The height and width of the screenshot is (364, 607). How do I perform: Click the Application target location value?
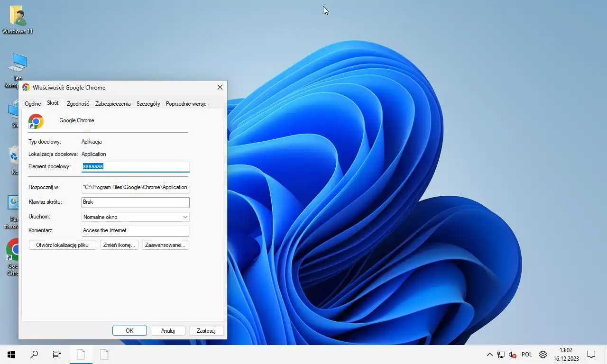(x=94, y=154)
